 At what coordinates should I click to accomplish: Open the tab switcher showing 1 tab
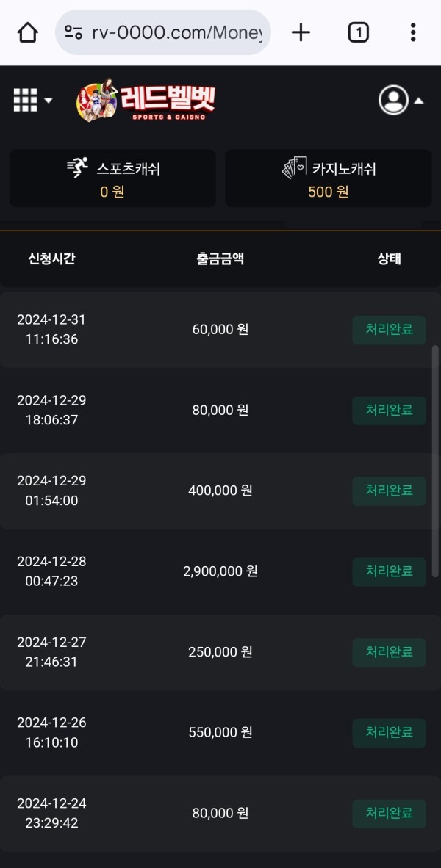(358, 32)
